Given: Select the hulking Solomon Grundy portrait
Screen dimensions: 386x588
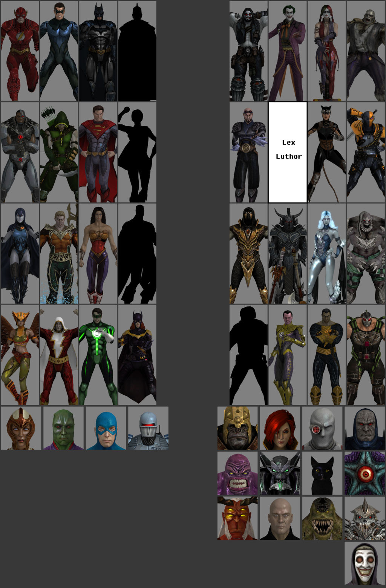Looking at the screenshot, I should tap(366, 51).
